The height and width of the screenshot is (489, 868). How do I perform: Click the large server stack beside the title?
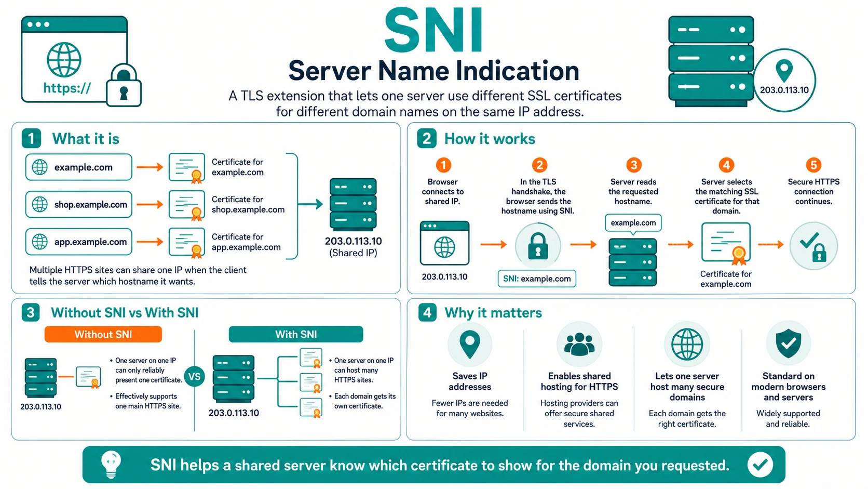pos(711,61)
